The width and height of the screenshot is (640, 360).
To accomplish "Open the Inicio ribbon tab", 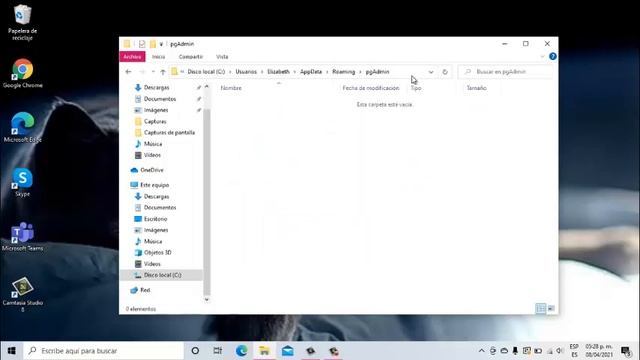I will (x=158, y=57).
